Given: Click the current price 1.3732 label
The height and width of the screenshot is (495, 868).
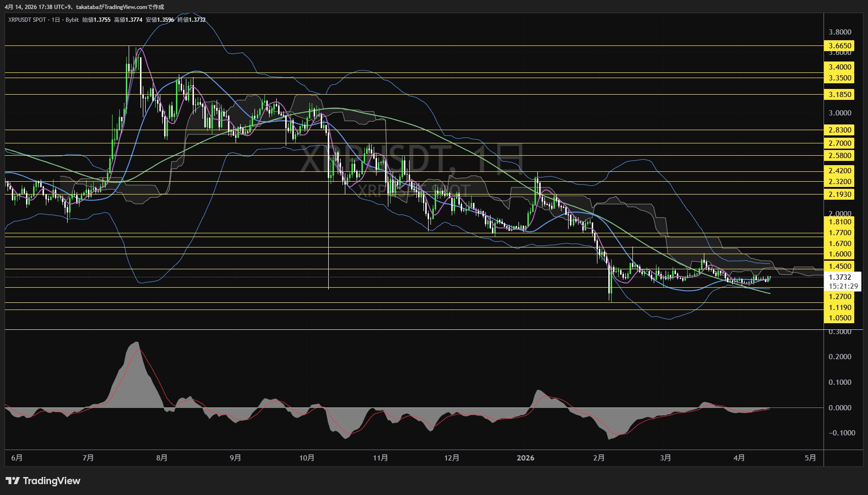Looking at the screenshot, I should tap(840, 277).
